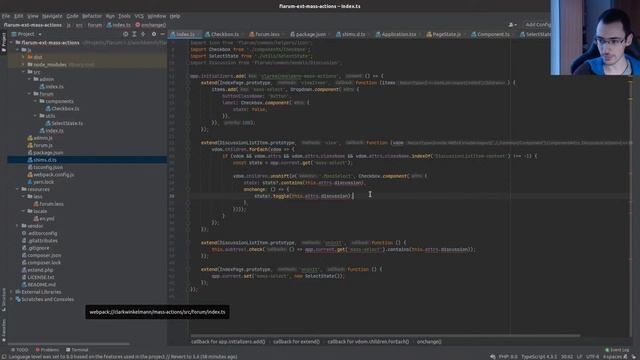Image resolution: width=640 pixels, height=360 pixels.
Task: Open the TODO tool window
Action: coord(20,350)
